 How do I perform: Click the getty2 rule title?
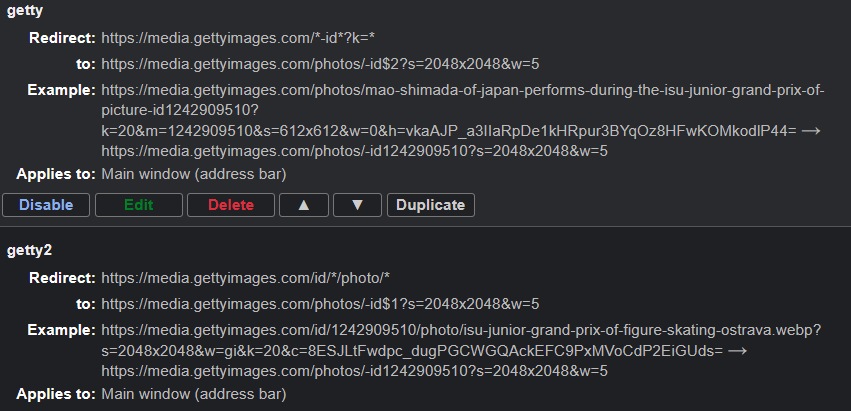[x=30, y=249]
